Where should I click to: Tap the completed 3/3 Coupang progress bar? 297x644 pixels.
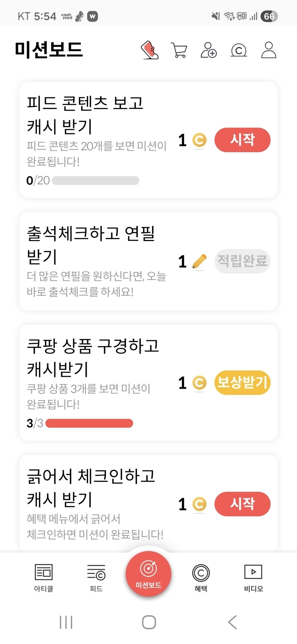[x=89, y=423]
